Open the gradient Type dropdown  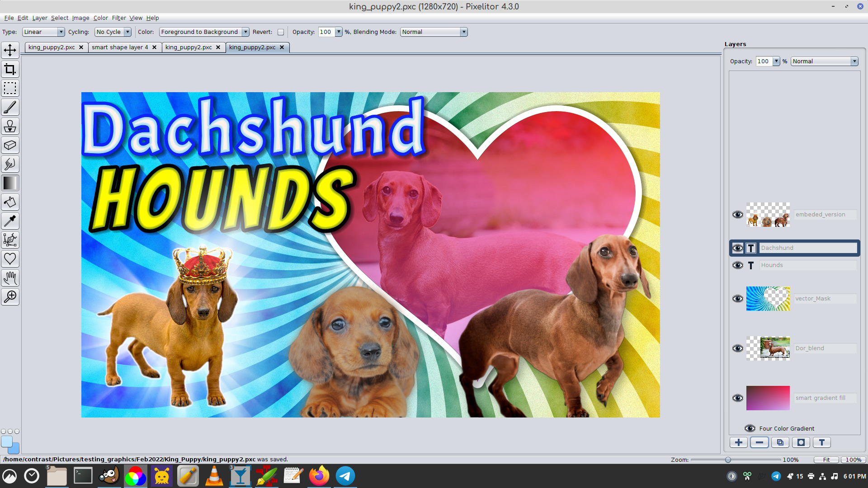[x=43, y=32]
